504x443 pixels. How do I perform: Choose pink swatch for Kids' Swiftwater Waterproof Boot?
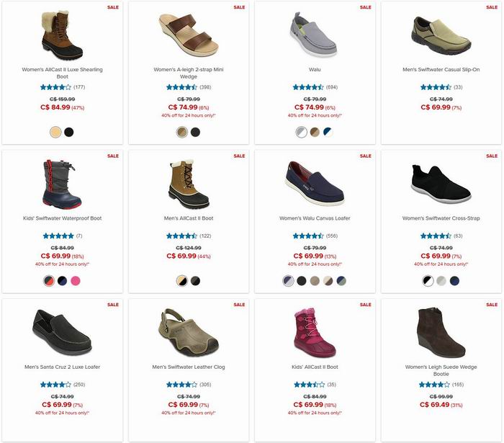click(76, 281)
